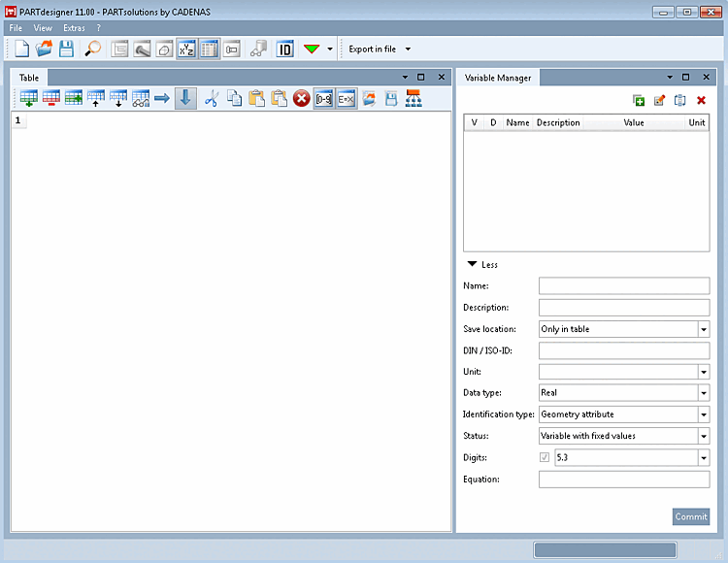
Task: Open a file using the folder icon
Action: [x=44, y=49]
